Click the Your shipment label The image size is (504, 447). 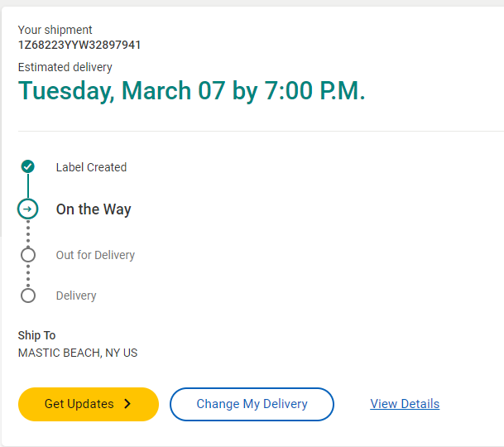coord(55,30)
